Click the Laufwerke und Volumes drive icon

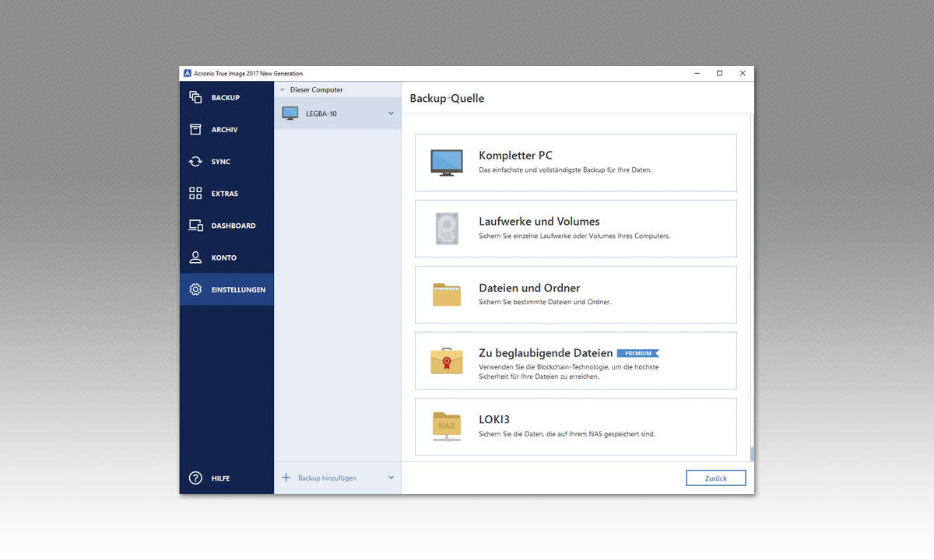click(x=447, y=229)
